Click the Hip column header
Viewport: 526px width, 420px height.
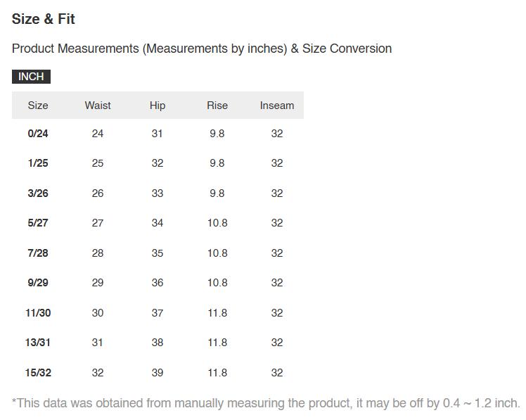pos(158,106)
